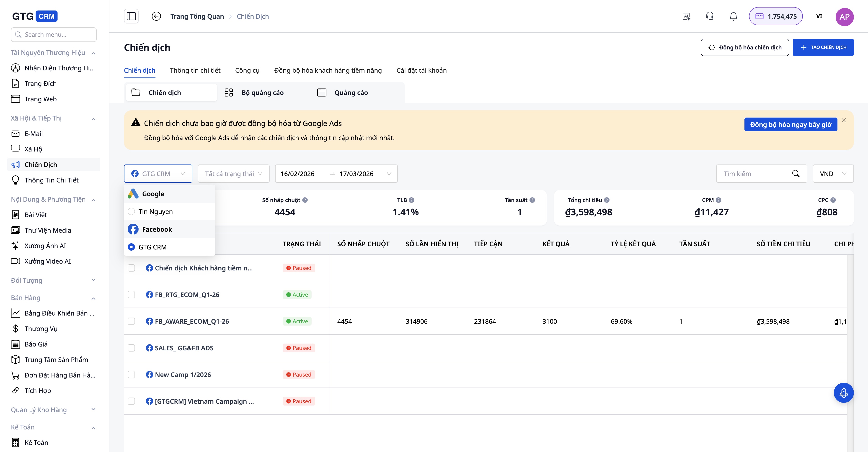Open the AI assistant icon in header

click(x=686, y=16)
